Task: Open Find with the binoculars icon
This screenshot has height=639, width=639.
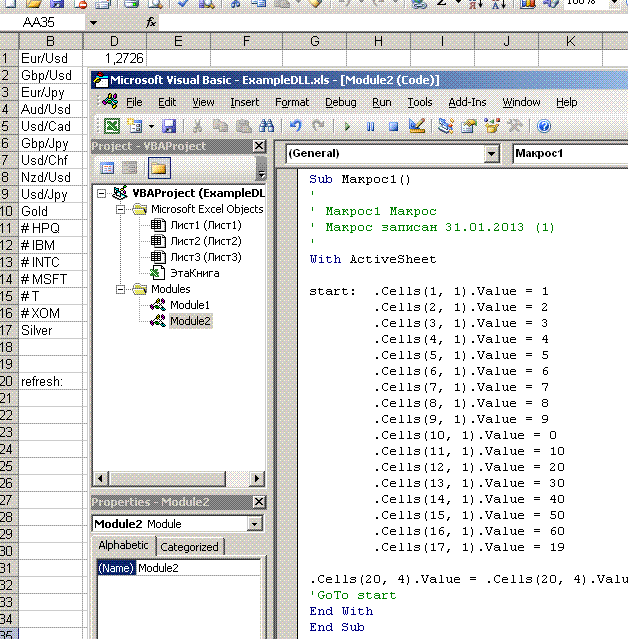Action: pyautogui.click(x=267, y=126)
